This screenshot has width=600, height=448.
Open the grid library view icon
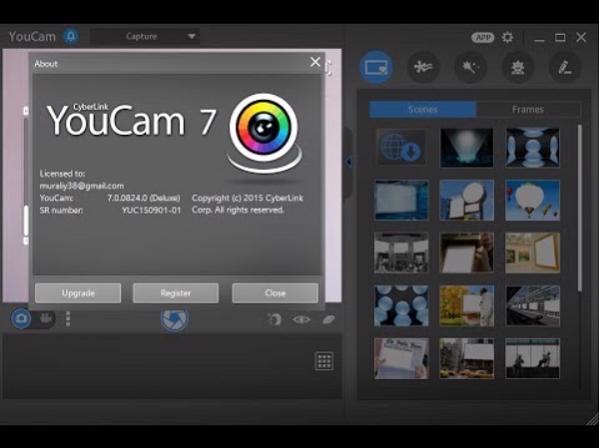tap(324, 361)
